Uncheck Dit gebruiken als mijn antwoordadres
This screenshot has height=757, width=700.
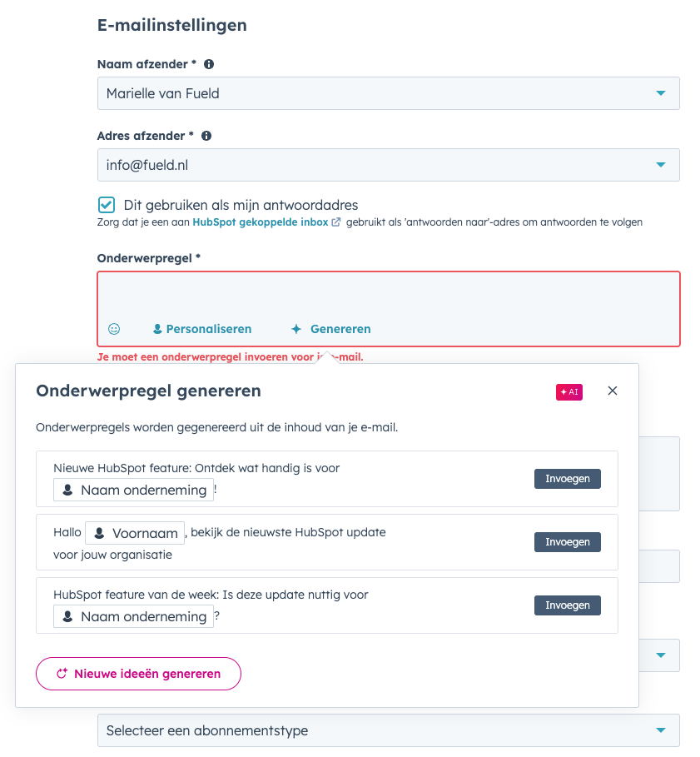[x=105, y=204]
